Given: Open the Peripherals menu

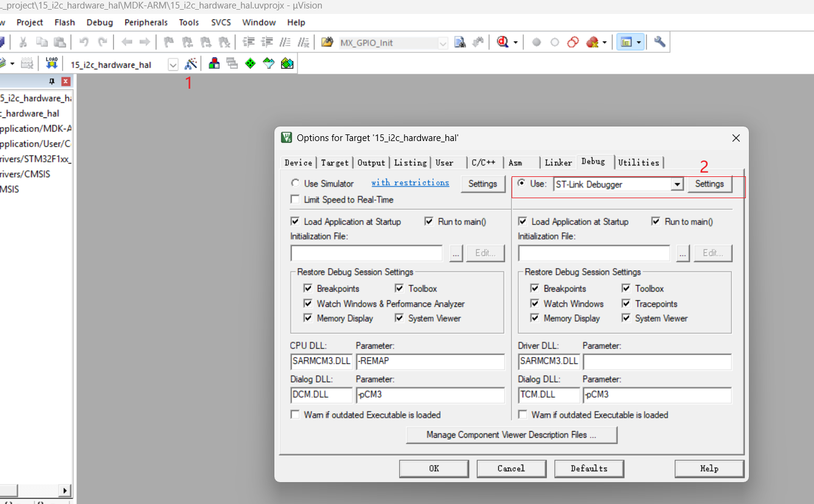Looking at the screenshot, I should coord(146,22).
